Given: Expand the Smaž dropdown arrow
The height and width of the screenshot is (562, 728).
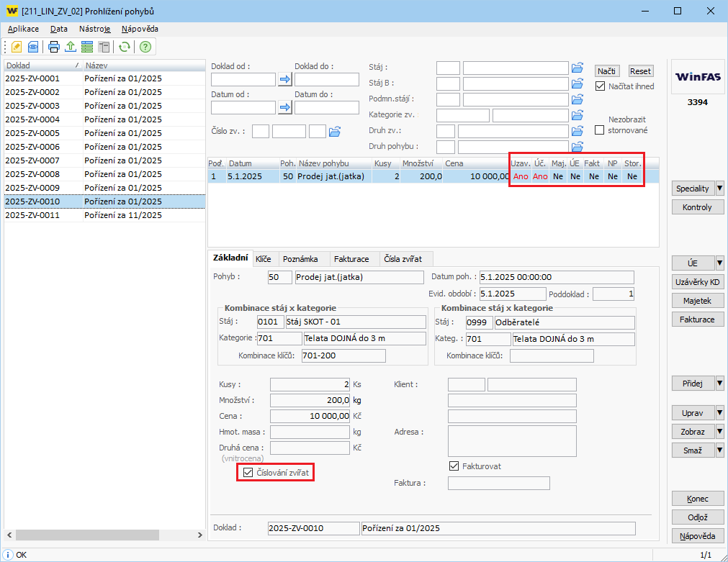Looking at the screenshot, I should tap(719, 450).
